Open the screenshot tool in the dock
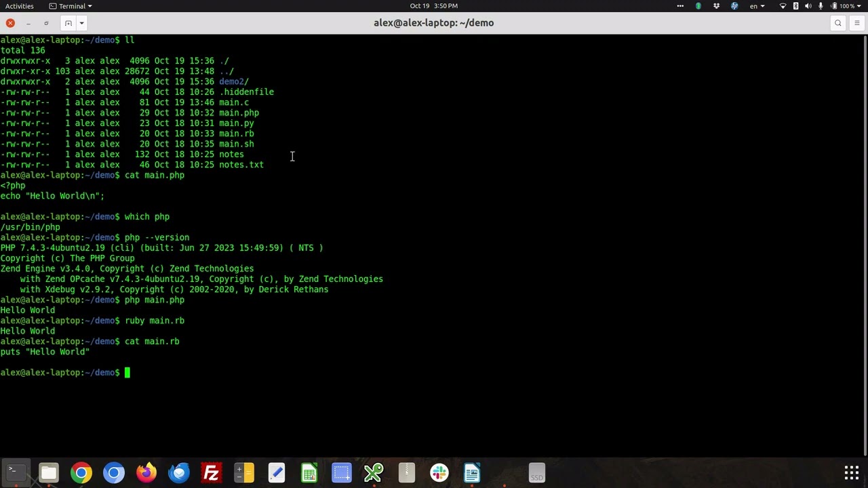 342,472
